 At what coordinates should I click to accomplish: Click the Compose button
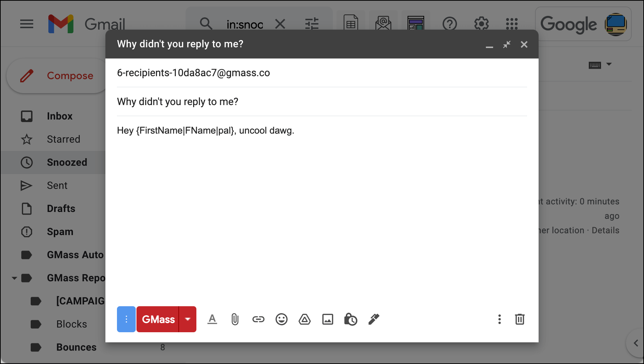coord(58,76)
